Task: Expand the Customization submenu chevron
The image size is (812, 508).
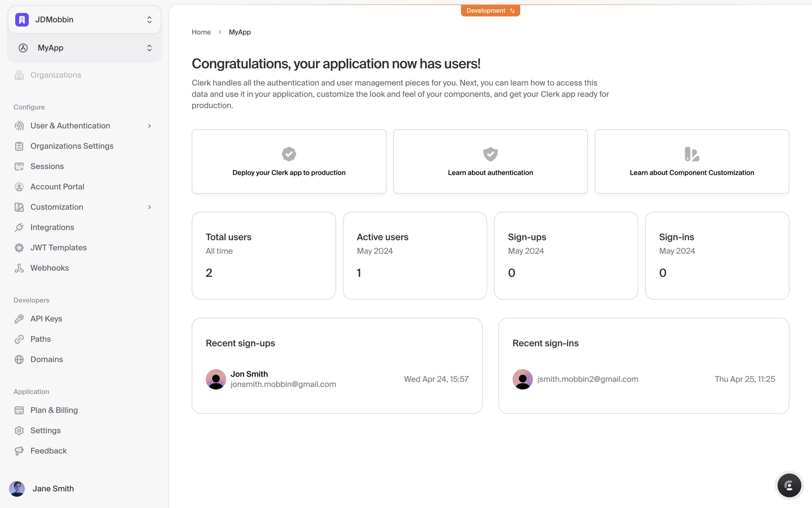Action: tap(149, 207)
